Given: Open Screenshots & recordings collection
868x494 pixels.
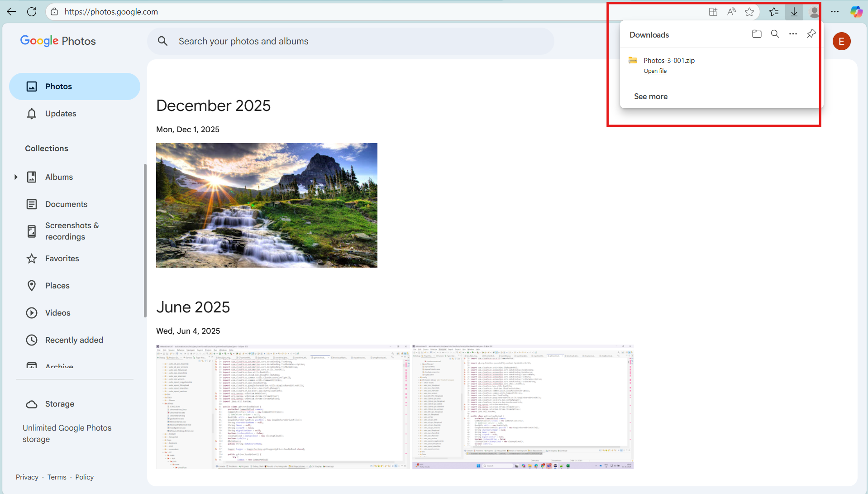Looking at the screenshot, I should coord(72,231).
